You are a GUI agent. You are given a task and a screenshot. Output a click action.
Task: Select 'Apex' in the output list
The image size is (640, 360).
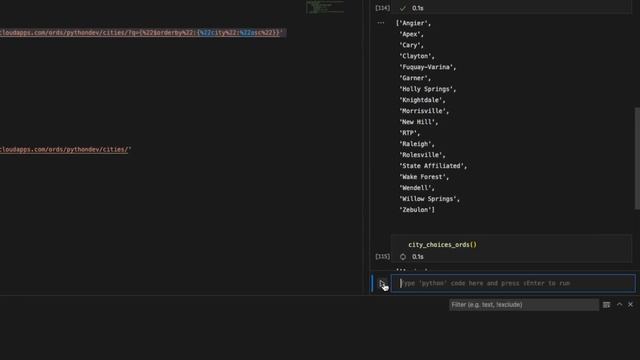pos(409,34)
